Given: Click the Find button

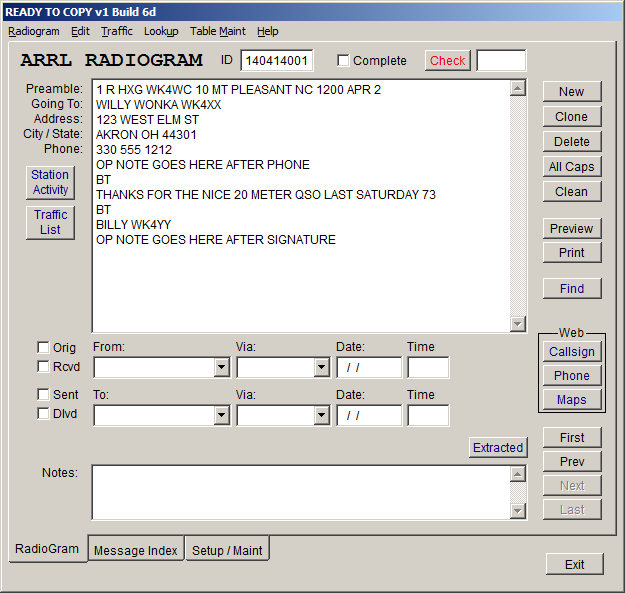Looking at the screenshot, I should click(x=572, y=289).
